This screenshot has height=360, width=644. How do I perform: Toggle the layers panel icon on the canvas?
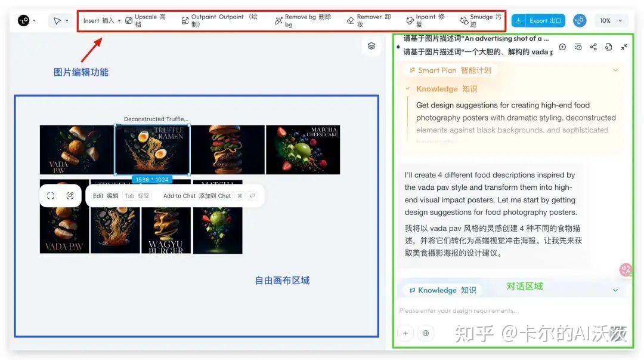pos(371,45)
